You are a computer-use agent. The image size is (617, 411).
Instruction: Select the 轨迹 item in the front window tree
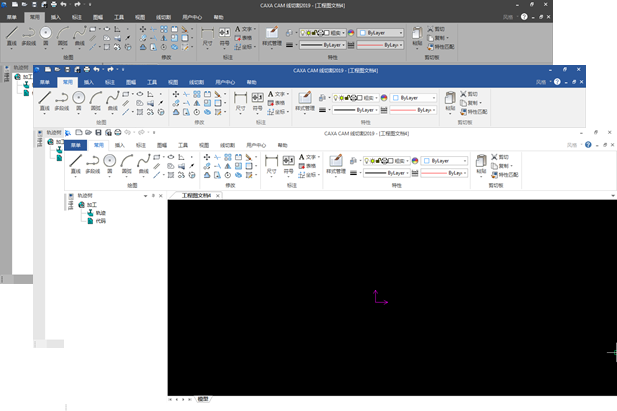96,213
